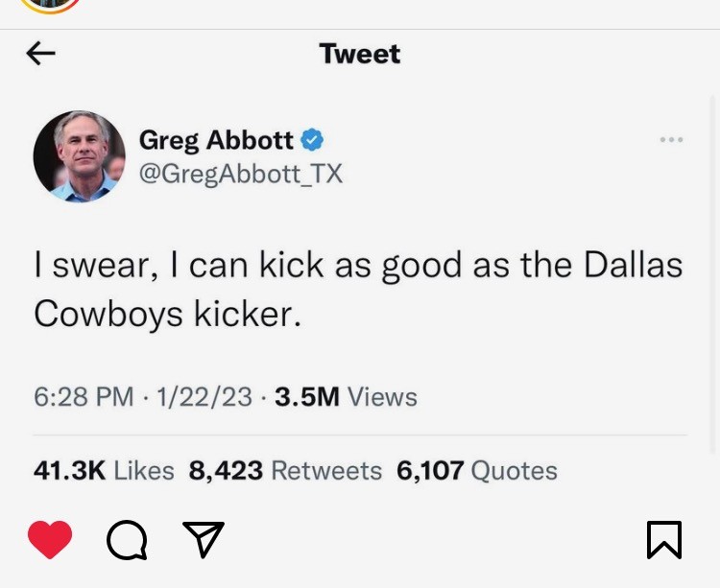This screenshot has width=720, height=588.
Task: Go back using the left arrow
Action: pos(40,54)
